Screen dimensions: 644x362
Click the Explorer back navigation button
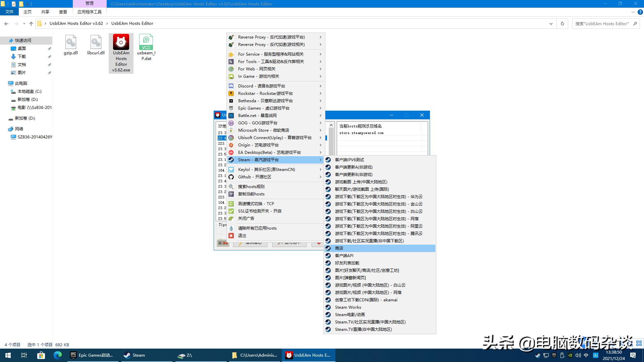point(6,23)
